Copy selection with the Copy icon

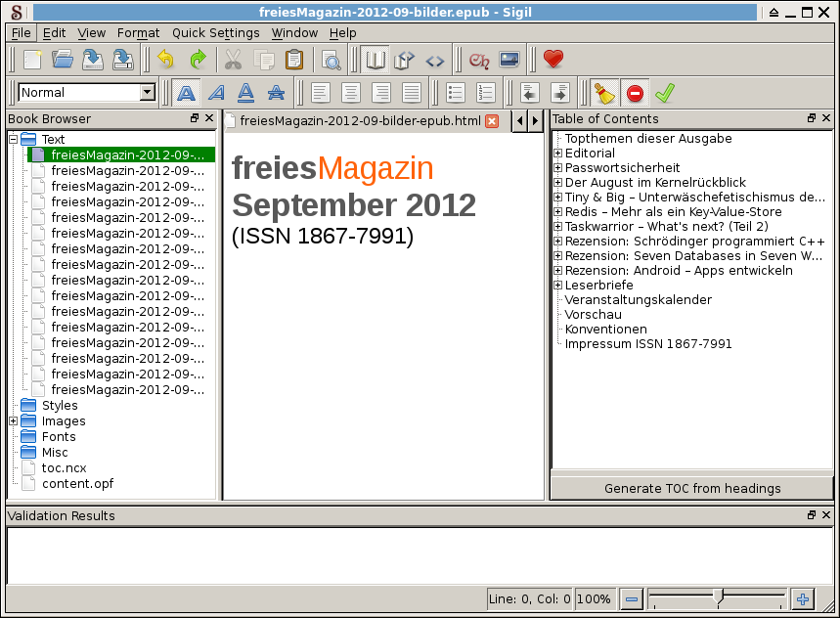point(264,60)
